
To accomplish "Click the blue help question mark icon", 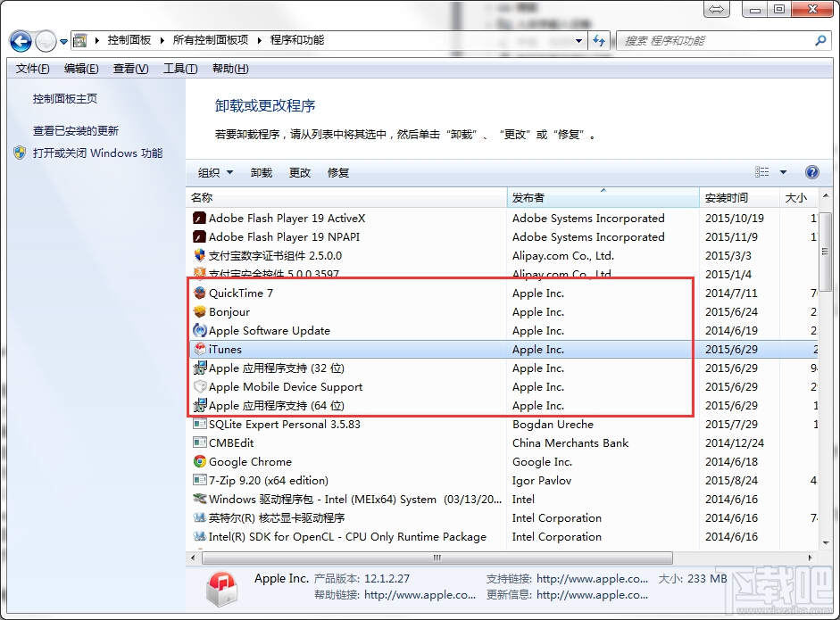I will (x=812, y=172).
